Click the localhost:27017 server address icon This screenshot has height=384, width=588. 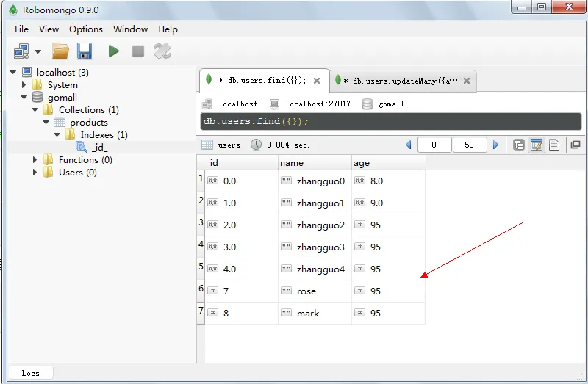click(x=274, y=104)
